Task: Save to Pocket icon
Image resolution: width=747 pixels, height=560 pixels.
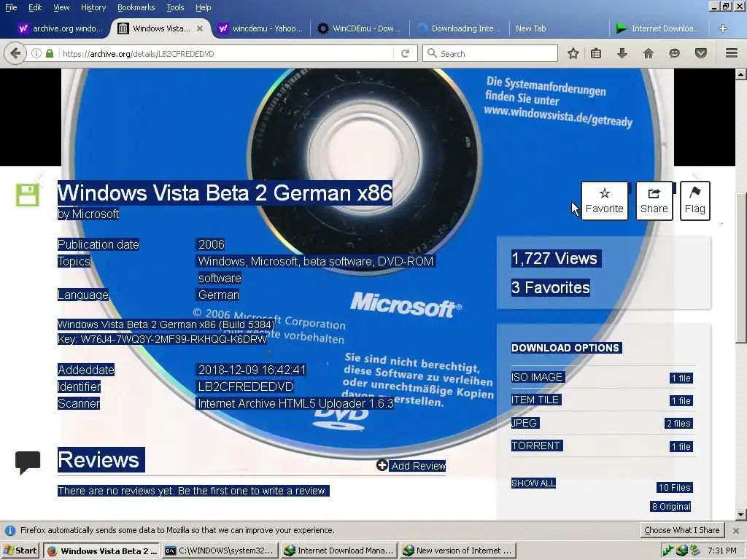Action: coord(701,53)
